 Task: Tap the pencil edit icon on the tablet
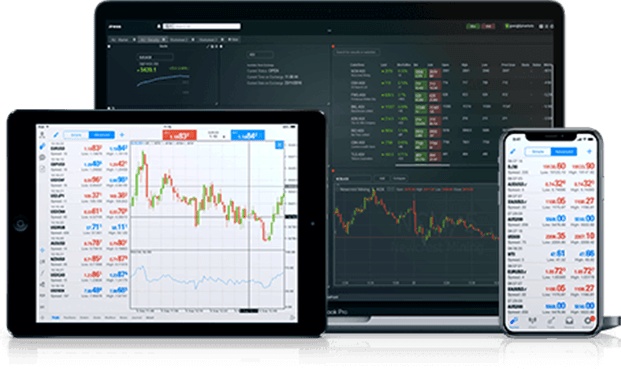(x=56, y=135)
